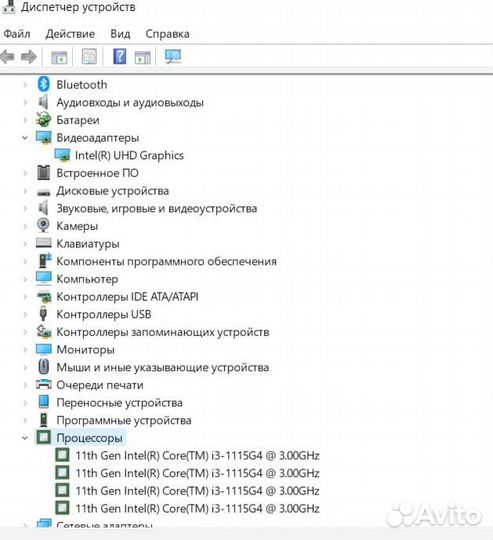The image size is (493, 540).
Task: Expand the Клавиатуры node
Action: [x=25, y=244]
